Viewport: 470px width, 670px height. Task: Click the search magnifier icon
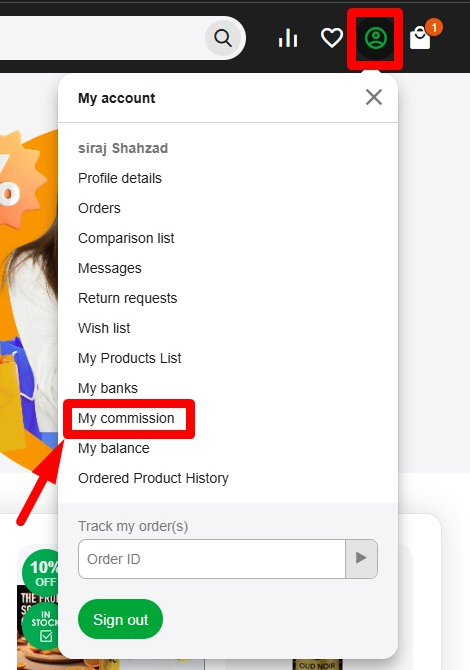(x=223, y=38)
